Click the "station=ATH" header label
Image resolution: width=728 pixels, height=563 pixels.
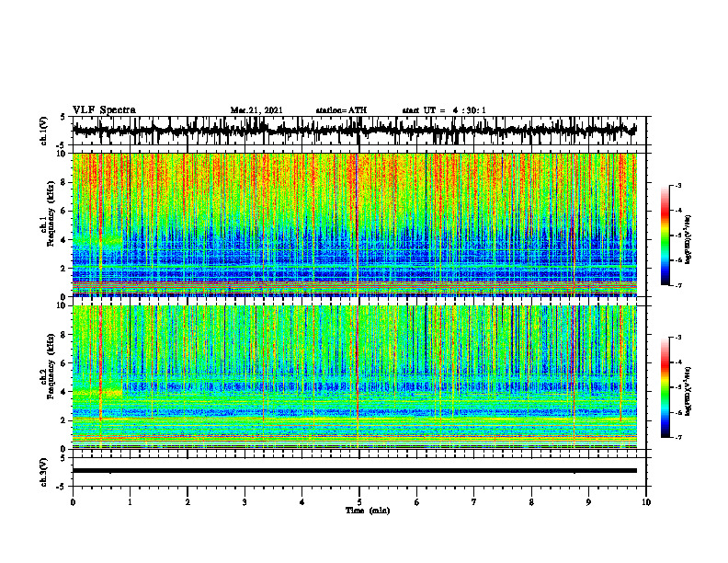pos(341,110)
